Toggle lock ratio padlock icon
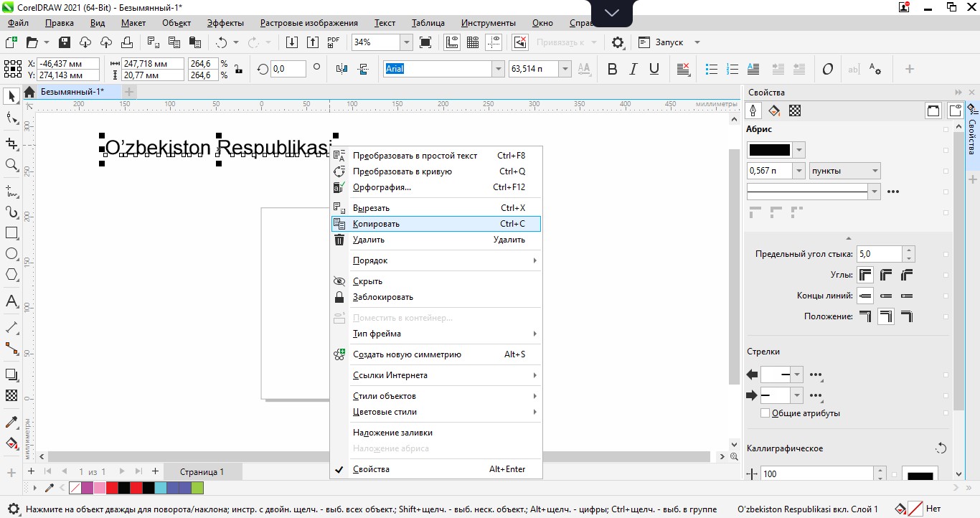This screenshot has width=980, height=518. (x=238, y=70)
